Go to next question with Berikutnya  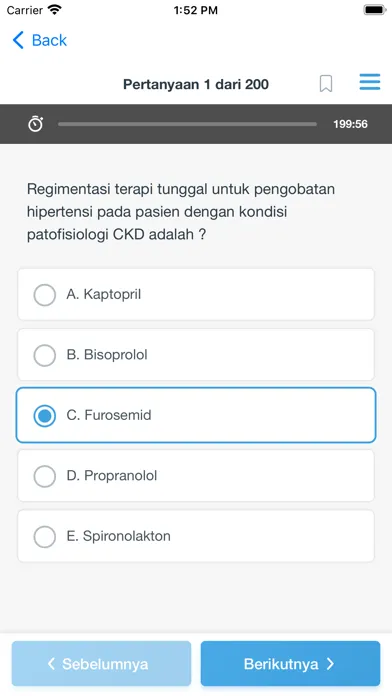coord(290,664)
